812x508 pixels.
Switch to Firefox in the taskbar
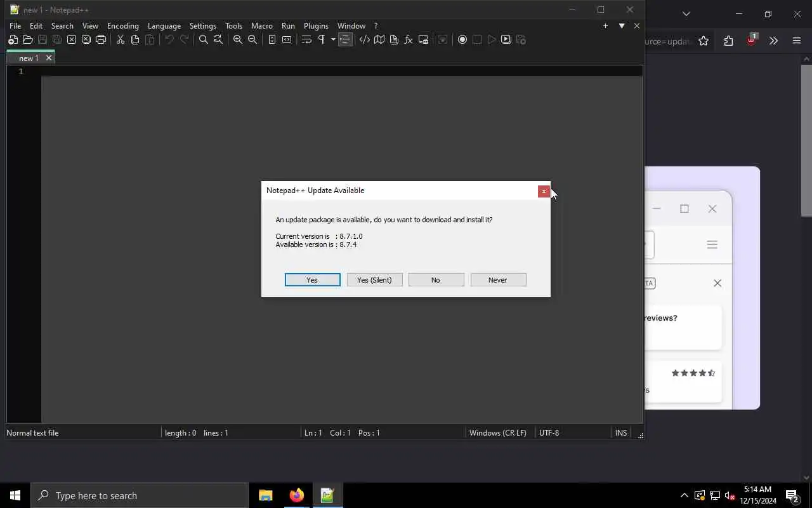point(296,495)
